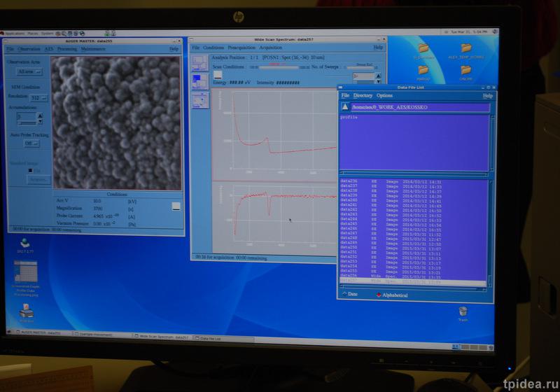Open File menu in Data File List

click(x=345, y=96)
